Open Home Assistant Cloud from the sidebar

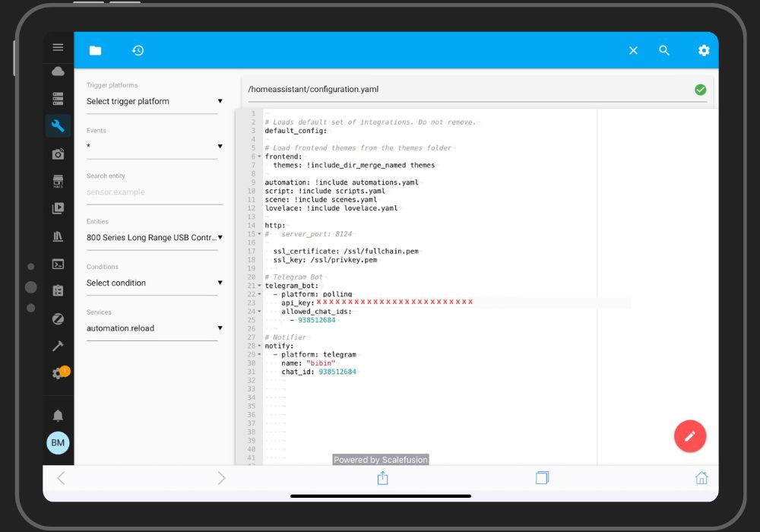58,70
